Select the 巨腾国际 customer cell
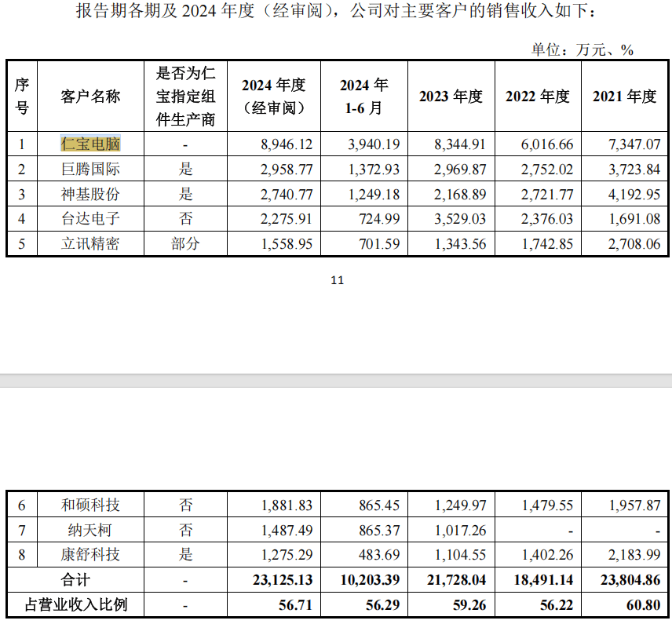 click(90, 169)
